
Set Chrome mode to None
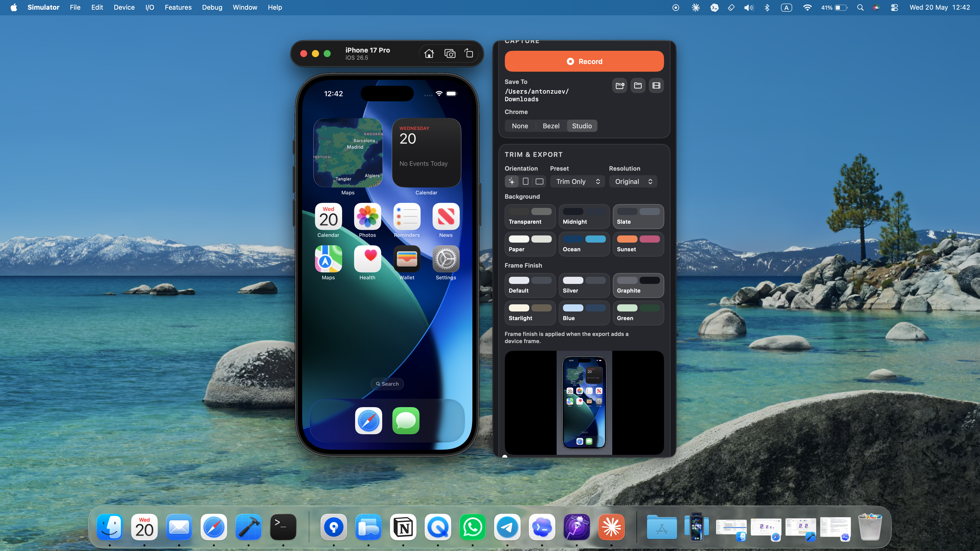pyautogui.click(x=520, y=126)
